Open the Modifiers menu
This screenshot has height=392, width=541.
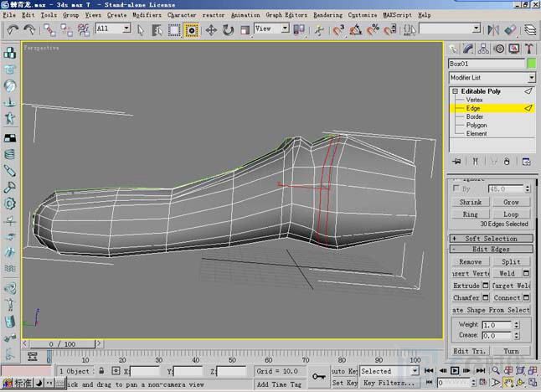147,15
